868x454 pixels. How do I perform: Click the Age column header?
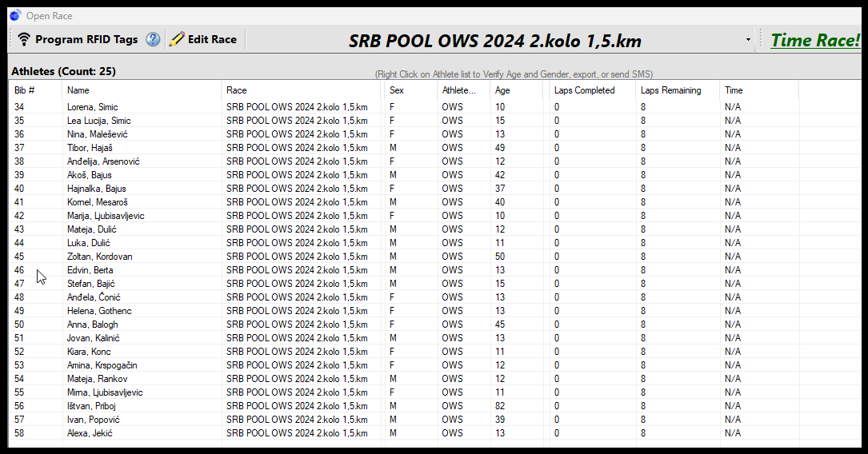click(502, 90)
